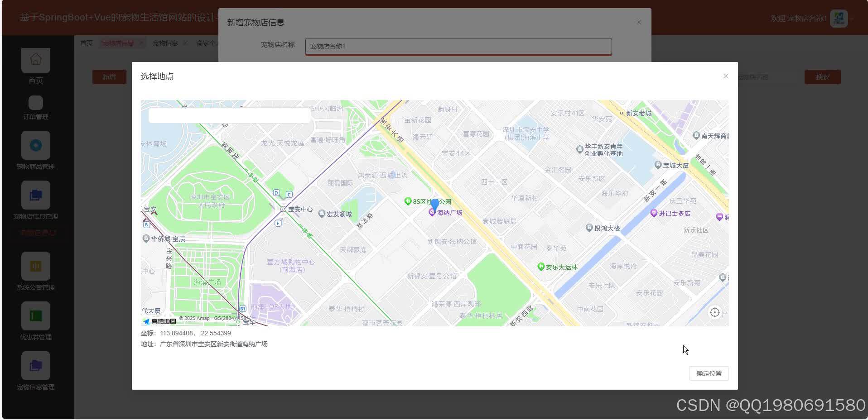Click the 中南花园 map label
The image size is (868, 420).
[x=590, y=309]
